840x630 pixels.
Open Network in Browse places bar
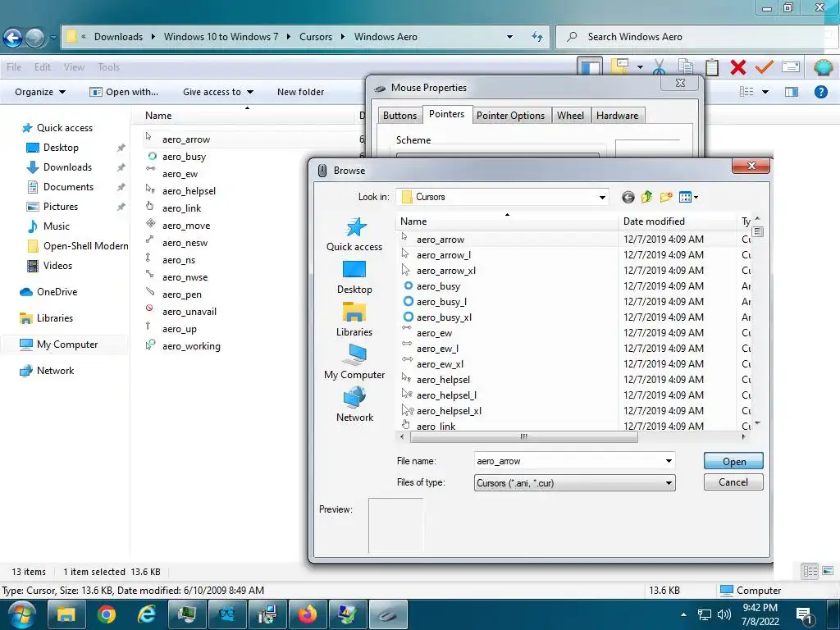click(x=354, y=404)
